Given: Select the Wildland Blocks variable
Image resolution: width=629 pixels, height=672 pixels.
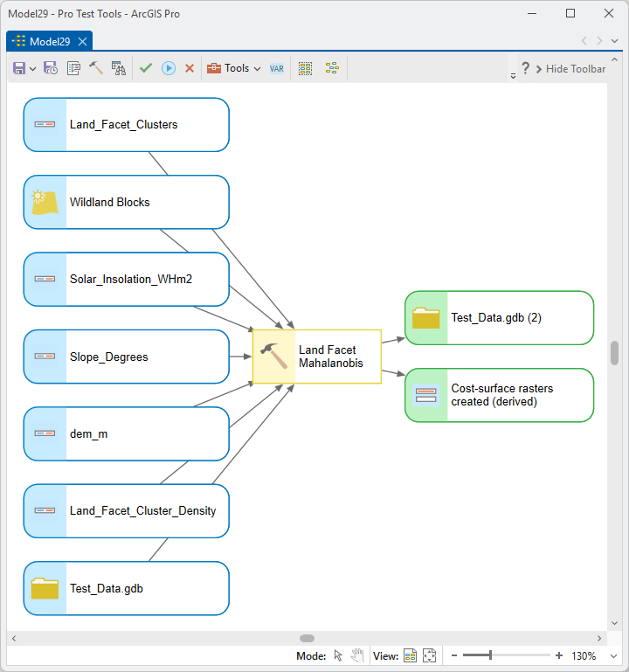Looking at the screenshot, I should [x=127, y=202].
